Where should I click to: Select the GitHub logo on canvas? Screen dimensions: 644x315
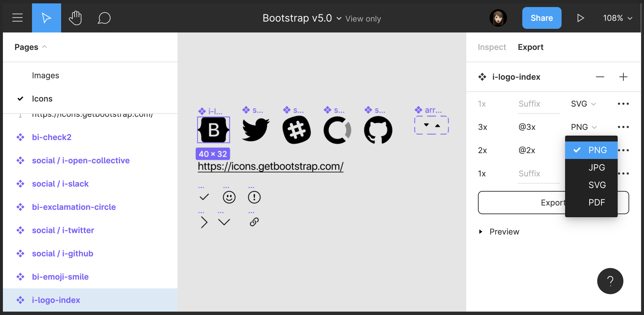[378, 130]
